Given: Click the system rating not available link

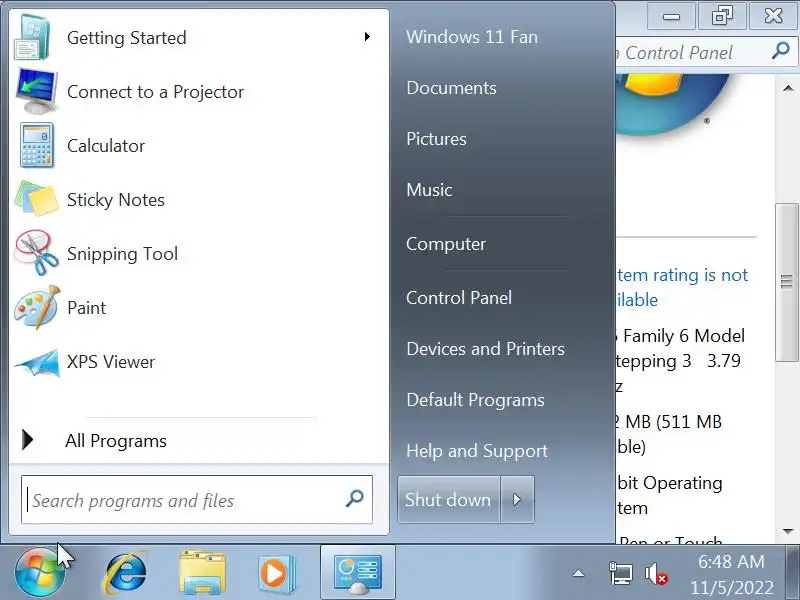Looking at the screenshot, I should point(682,287).
